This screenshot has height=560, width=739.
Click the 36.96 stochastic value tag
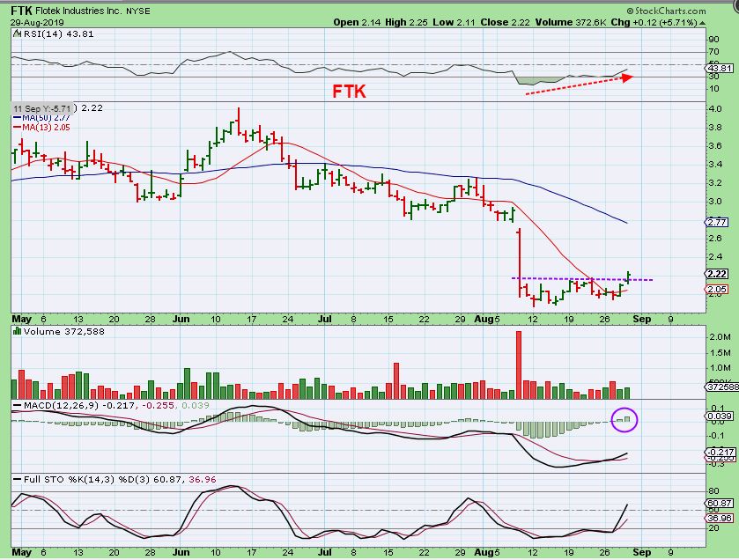[720, 518]
